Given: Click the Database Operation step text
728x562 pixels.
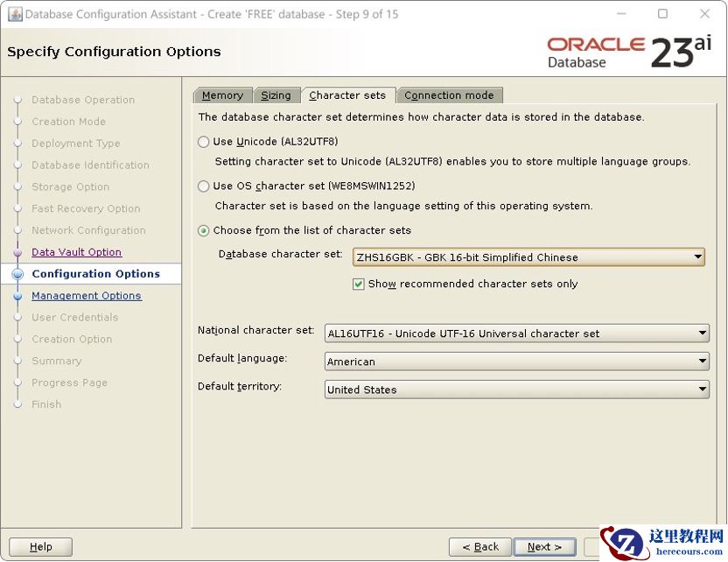Looking at the screenshot, I should 83,100.
